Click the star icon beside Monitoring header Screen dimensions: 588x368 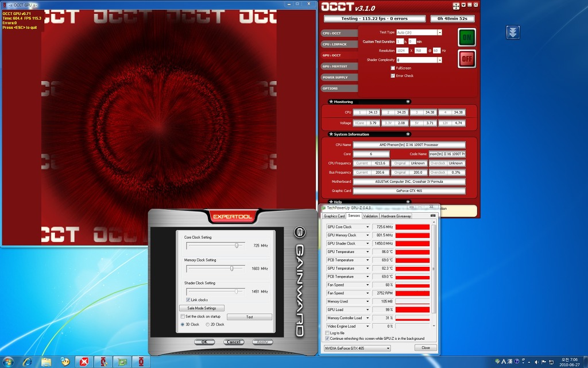coord(331,101)
